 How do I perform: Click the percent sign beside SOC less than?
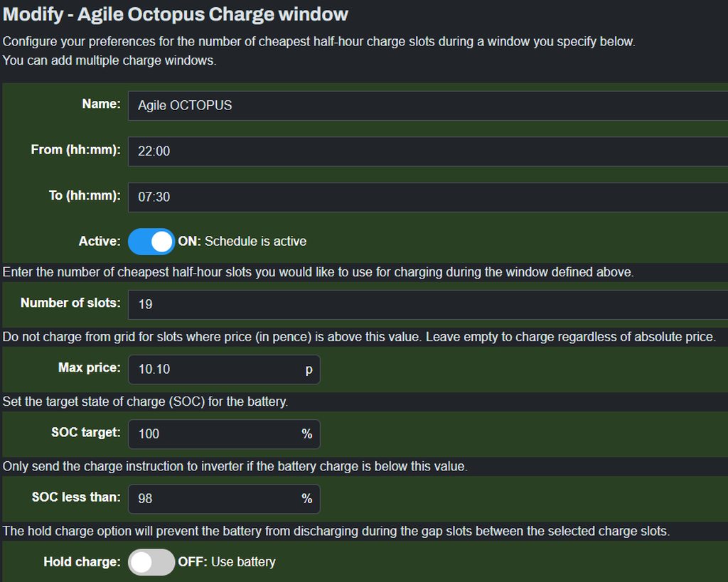[x=307, y=499]
